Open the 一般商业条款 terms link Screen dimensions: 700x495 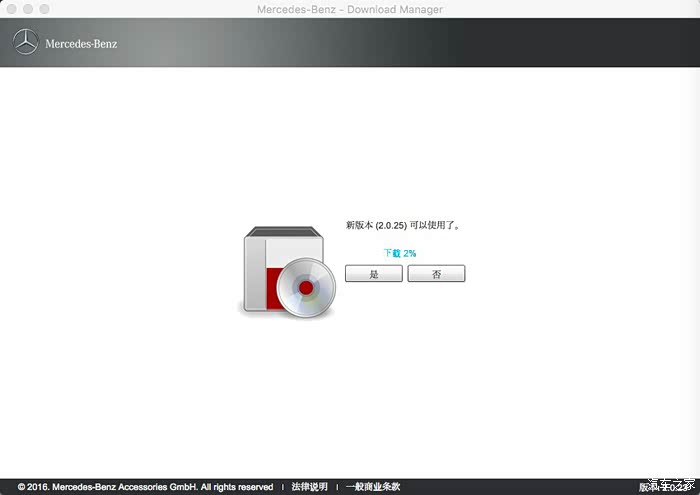click(x=373, y=487)
